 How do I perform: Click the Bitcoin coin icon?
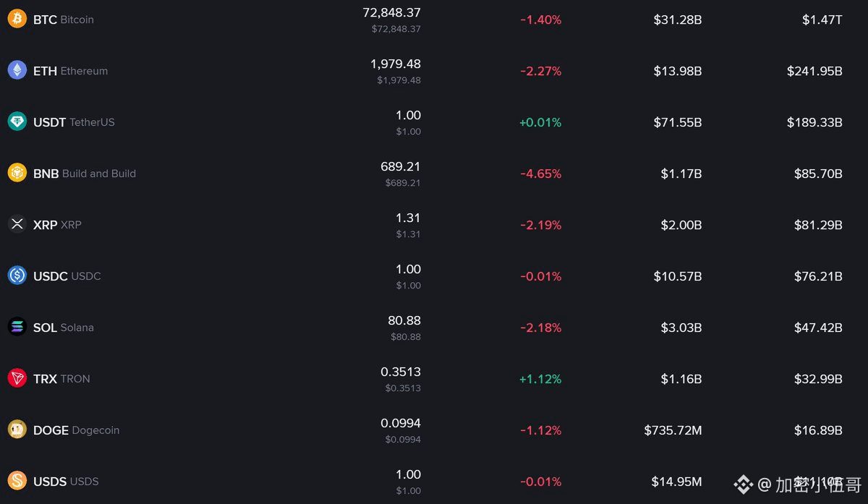[17, 19]
